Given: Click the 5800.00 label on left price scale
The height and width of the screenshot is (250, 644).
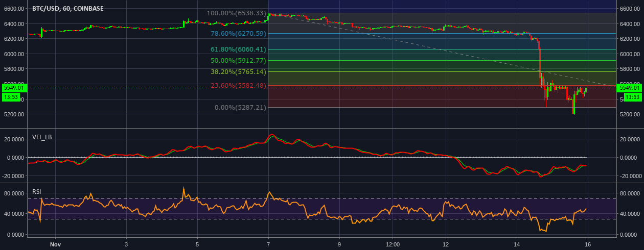Looking at the screenshot, I should [14, 69].
